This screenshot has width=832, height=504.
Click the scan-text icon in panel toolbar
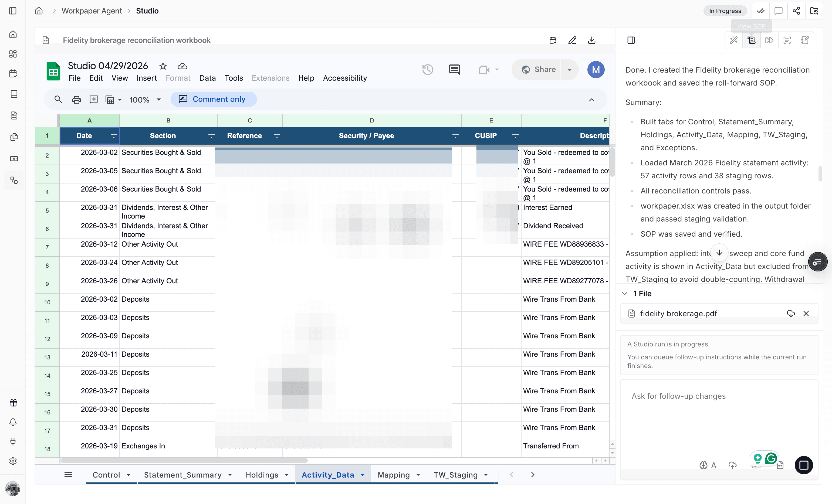pos(787,40)
